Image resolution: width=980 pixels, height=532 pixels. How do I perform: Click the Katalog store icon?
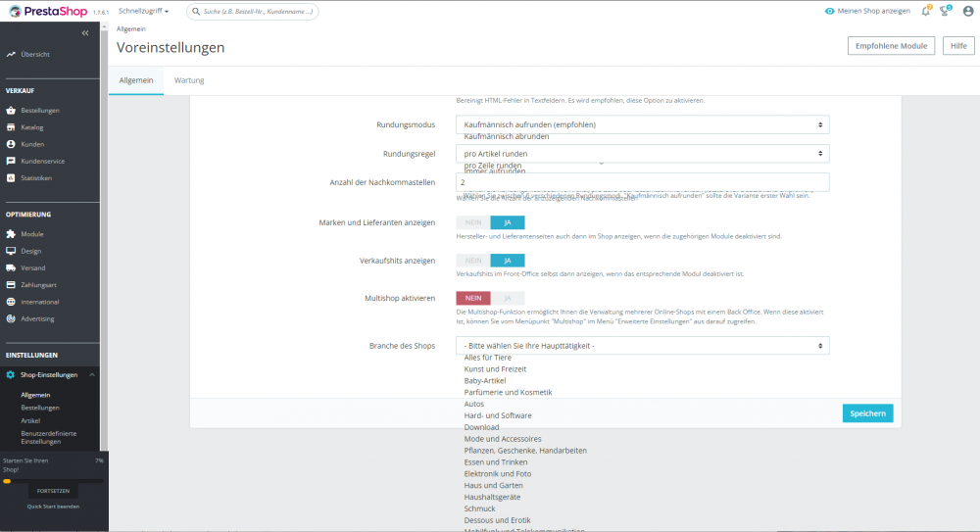click(11, 127)
